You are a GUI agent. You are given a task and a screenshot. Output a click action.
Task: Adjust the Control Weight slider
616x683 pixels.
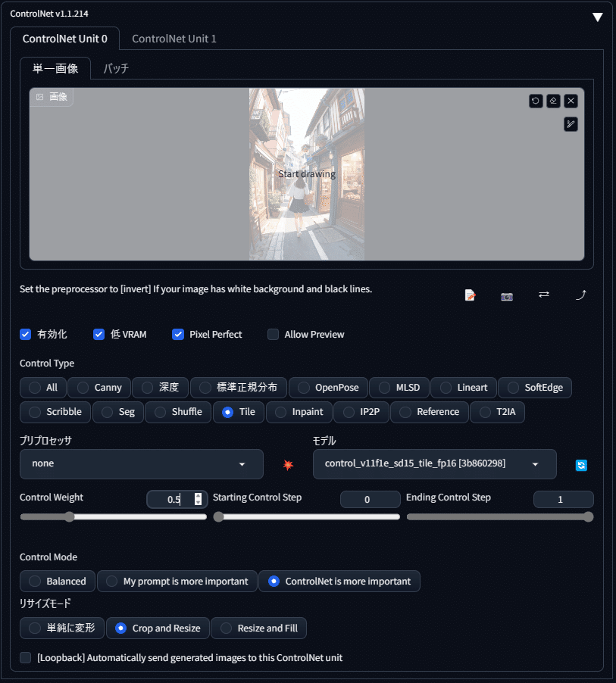point(114,517)
